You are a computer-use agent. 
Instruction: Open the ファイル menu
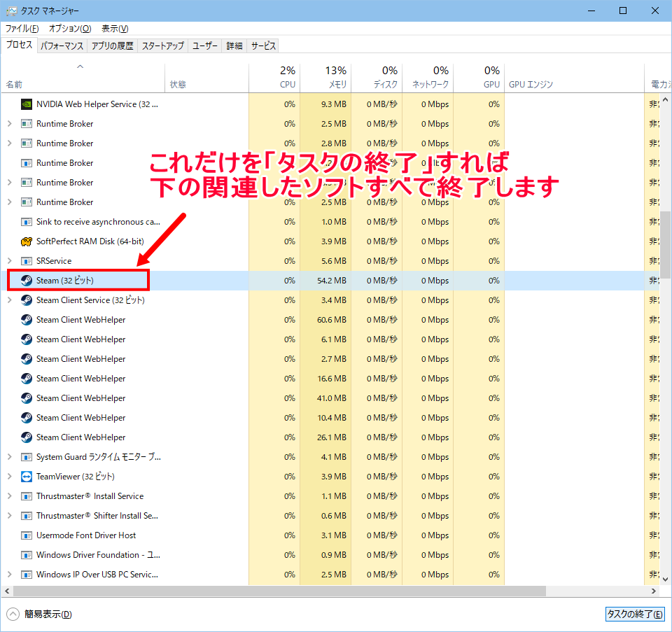point(22,29)
